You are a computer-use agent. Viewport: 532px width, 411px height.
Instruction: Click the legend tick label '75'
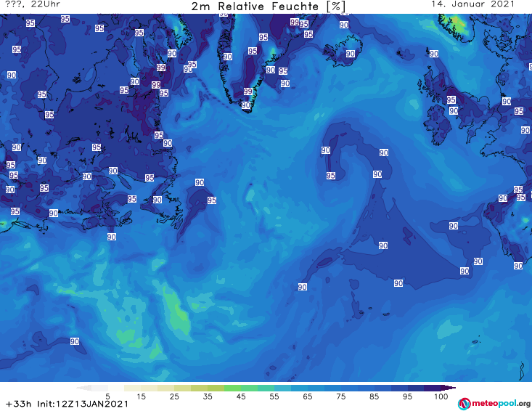[x=340, y=396]
